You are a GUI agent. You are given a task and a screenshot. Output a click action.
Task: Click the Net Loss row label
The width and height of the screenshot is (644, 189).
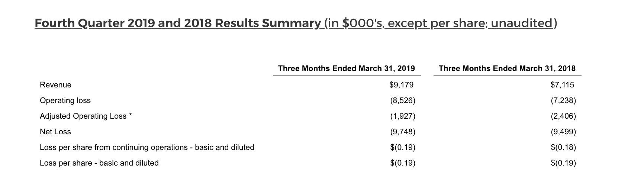(55, 132)
